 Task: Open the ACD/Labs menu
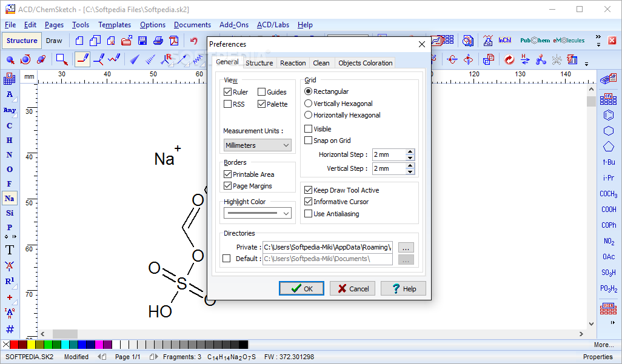(273, 25)
